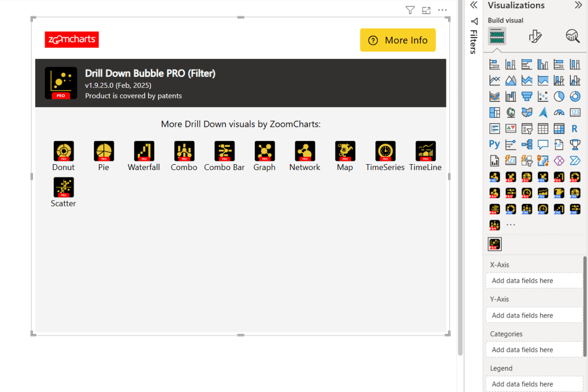Choose the Decomposition tree visual
This screenshot has height=392, width=588.
pyautogui.click(x=527, y=145)
